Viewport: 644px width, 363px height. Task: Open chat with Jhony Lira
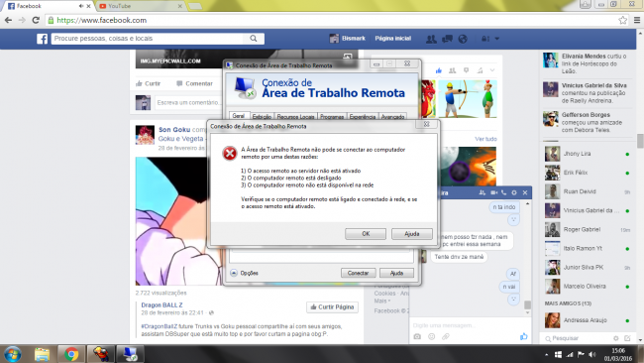pos(588,154)
